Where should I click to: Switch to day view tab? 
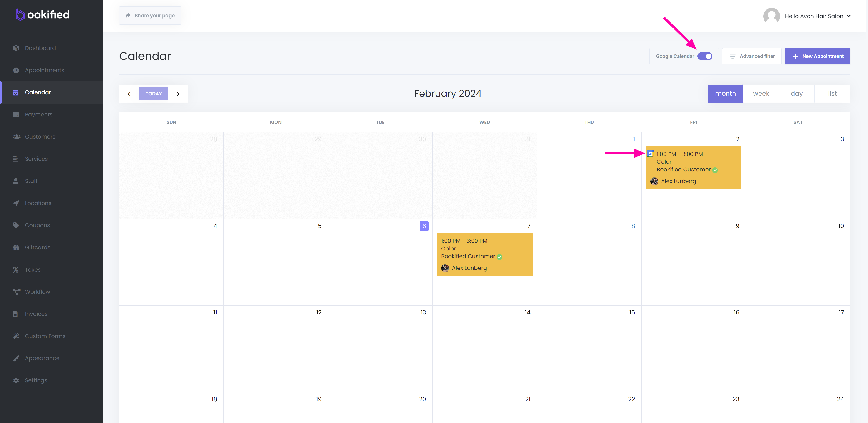pyautogui.click(x=797, y=94)
